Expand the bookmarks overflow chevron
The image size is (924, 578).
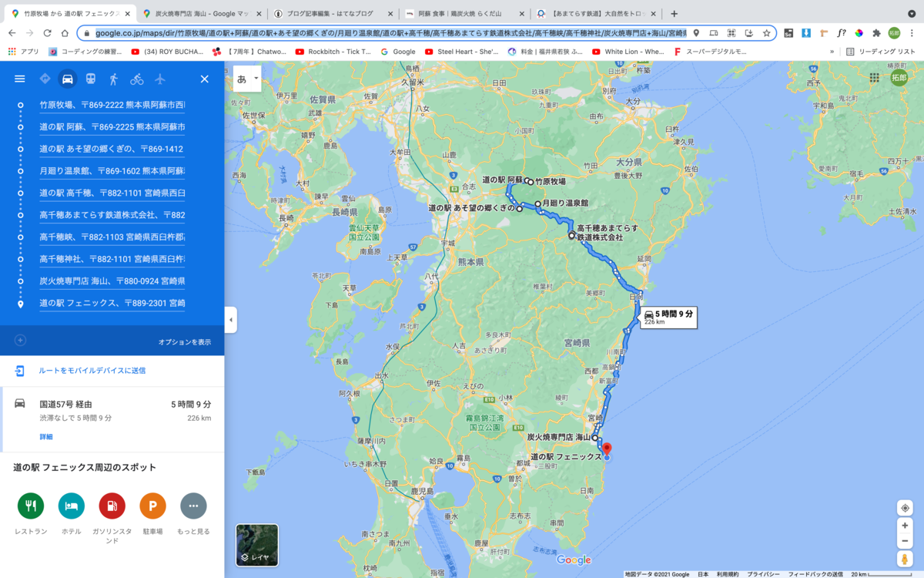point(832,52)
